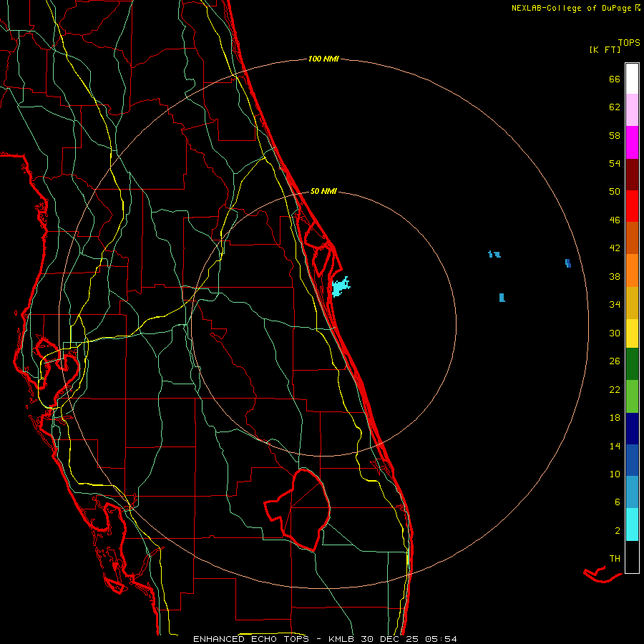Click the TH label in legend

(x=615, y=558)
